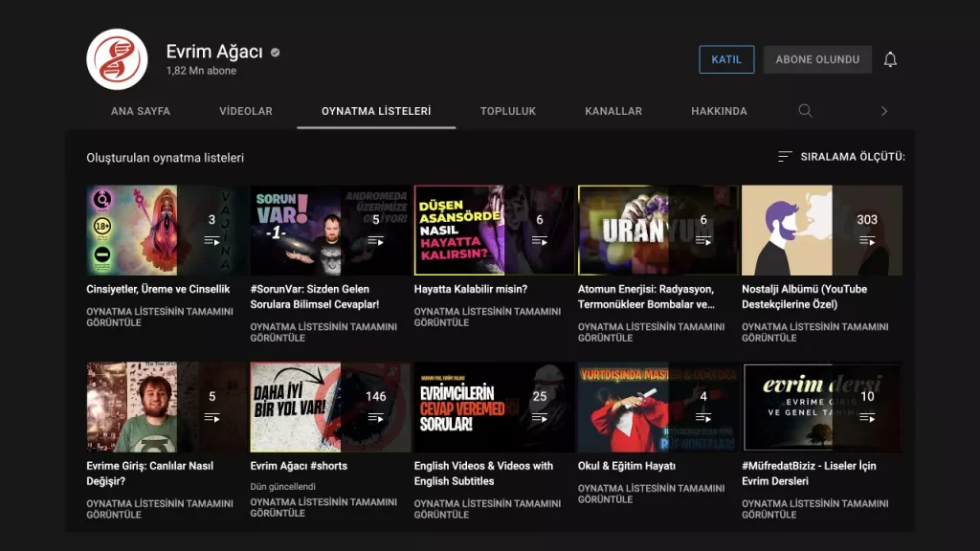
Task: Click the Oluşturulan oynatma listeleri heading
Action: pos(165,158)
